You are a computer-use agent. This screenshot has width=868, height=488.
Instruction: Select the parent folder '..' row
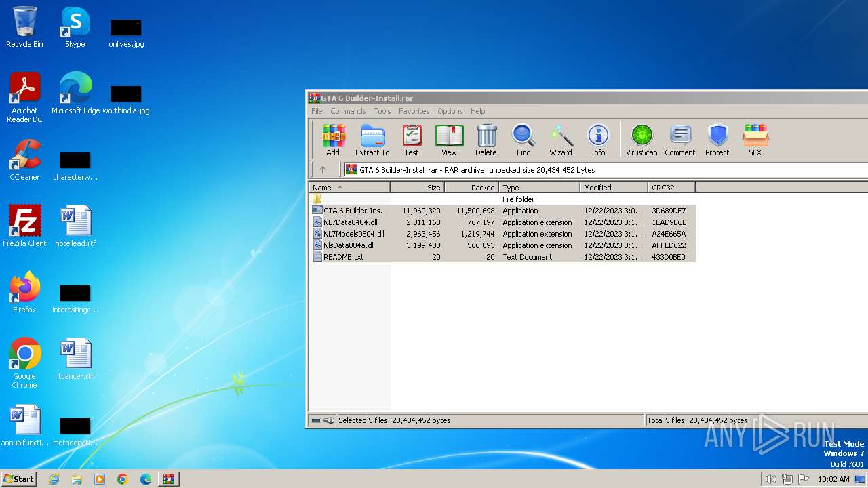pyautogui.click(x=502, y=199)
